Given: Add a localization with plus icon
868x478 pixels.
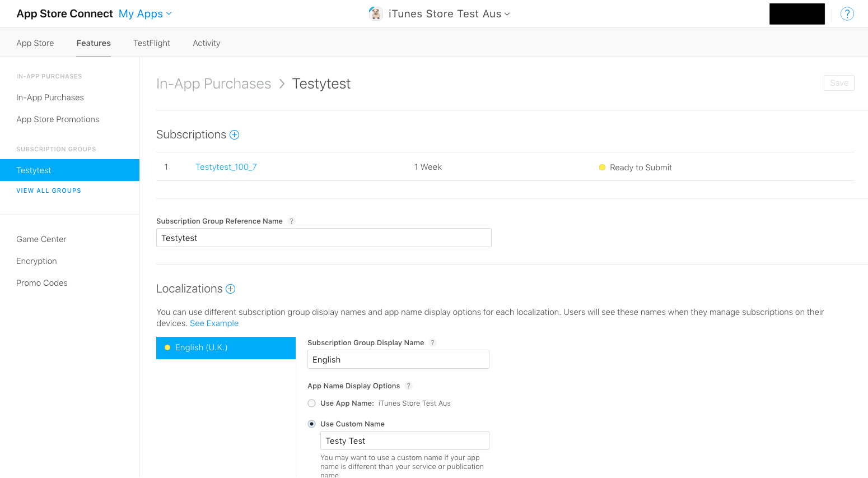Looking at the screenshot, I should 230,289.
